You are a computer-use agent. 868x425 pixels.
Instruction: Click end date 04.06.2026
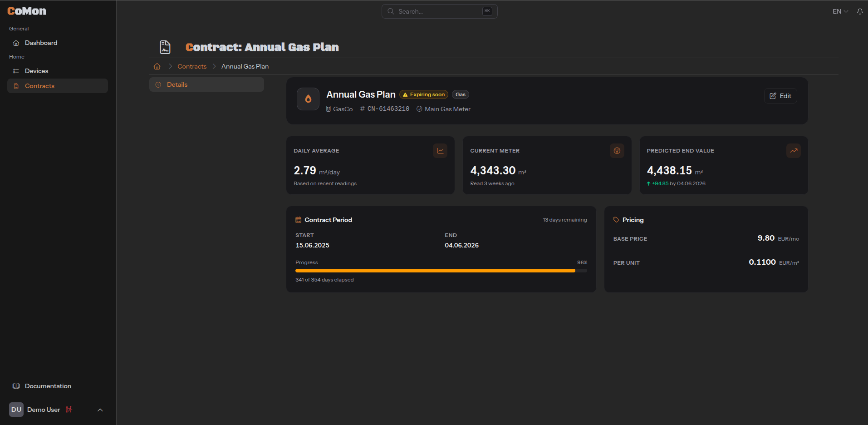tap(462, 245)
